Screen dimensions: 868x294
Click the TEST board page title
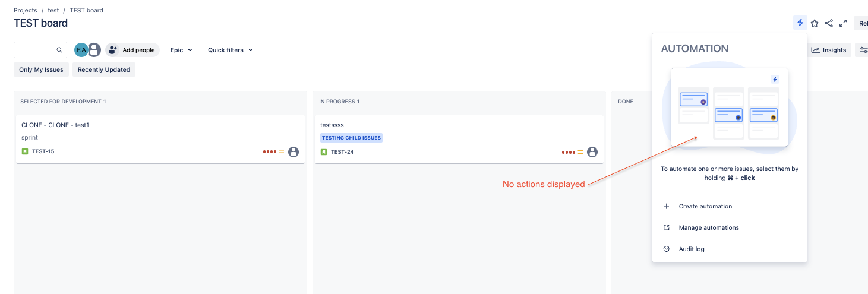[x=40, y=23]
